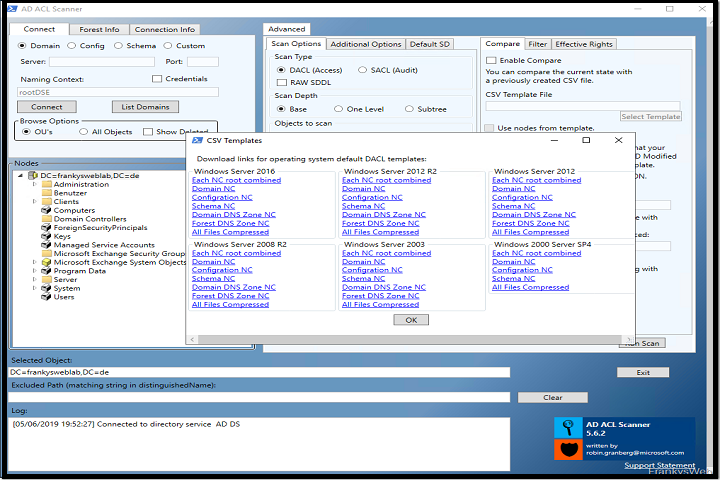Click the Administration folder icon
This screenshot has height=480, width=720.
[x=46, y=184]
